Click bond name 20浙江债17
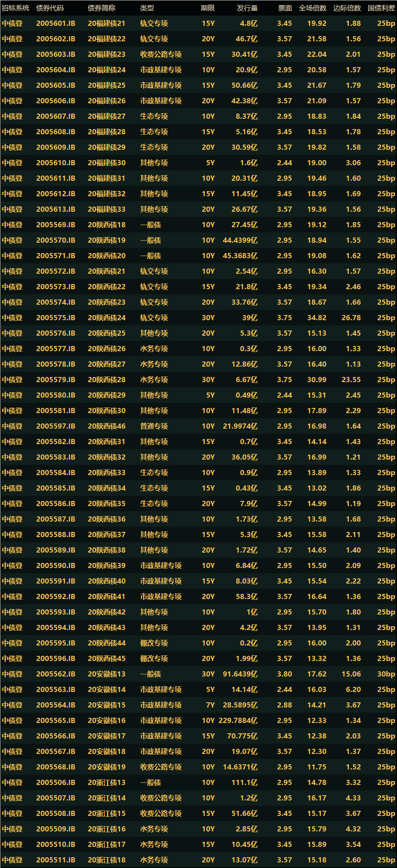The width and height of the screenshot is (397, 868). (107, 845)
